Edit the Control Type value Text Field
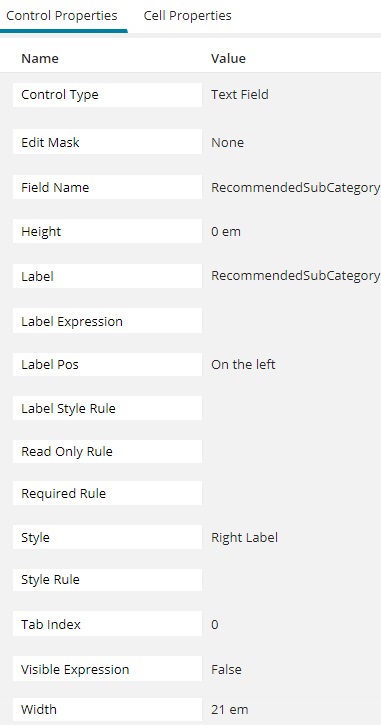The width and height of the screenshot is (381, 725). click(240, 95)
